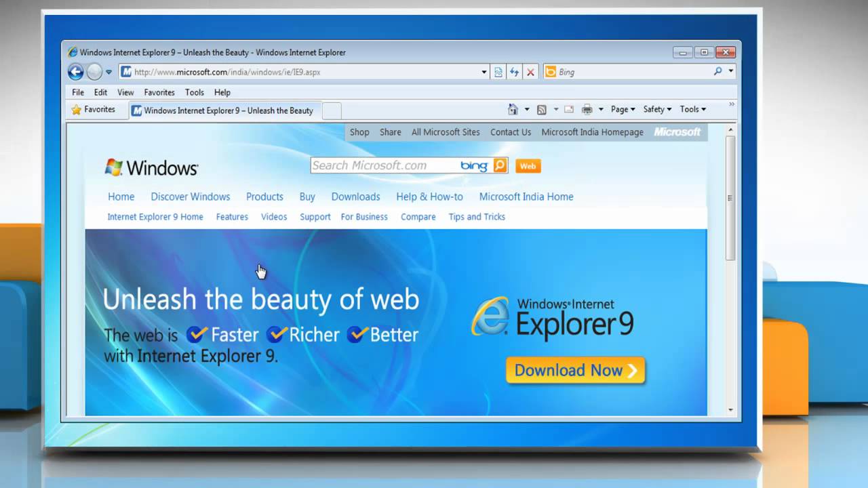This screenshot has height=488, width=868.
Task: Click Internet Explorer 9 Home sub-link
Action: [155, 217]
